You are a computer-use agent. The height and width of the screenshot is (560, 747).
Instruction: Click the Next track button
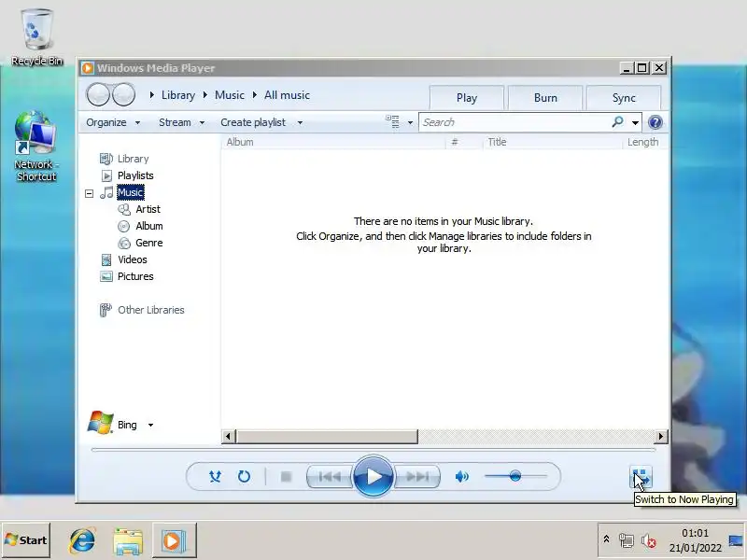pos(417,476)
